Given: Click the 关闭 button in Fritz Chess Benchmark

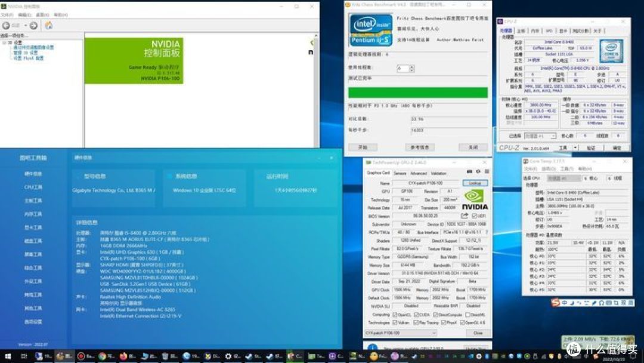Looking at the screenshot, I should pos(473,147).
